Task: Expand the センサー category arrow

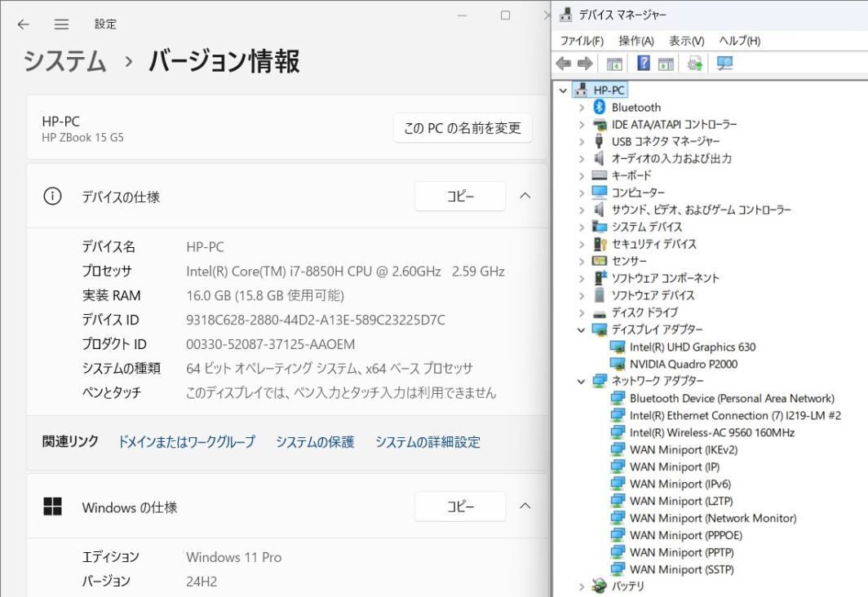Action: coord(581,261)
